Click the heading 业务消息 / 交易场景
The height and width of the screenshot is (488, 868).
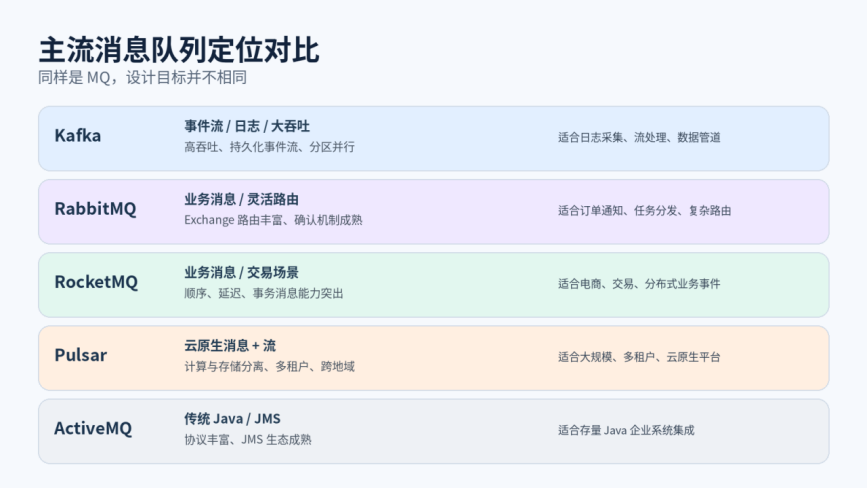pos(241,272)
